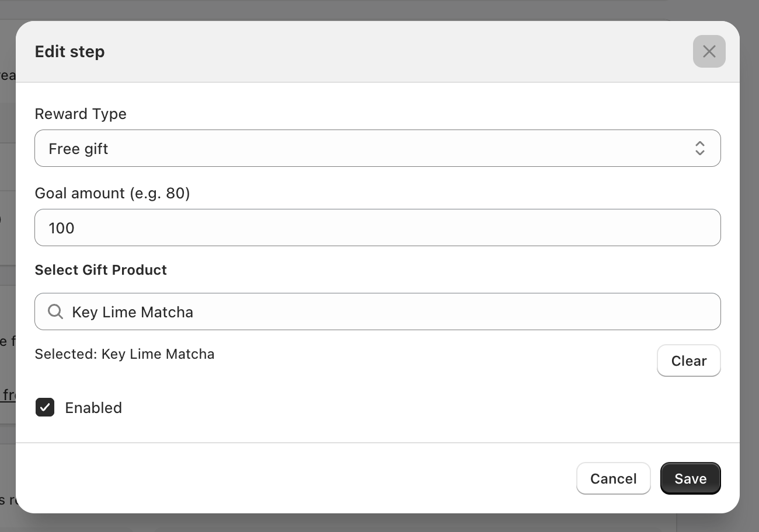Click the Enabled checkbox label text

click(93, 408)
